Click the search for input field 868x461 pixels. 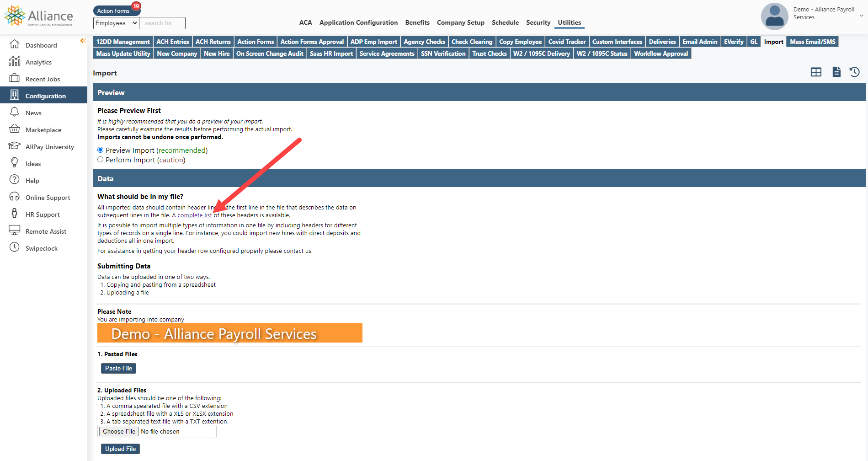[x=162, y=23]
